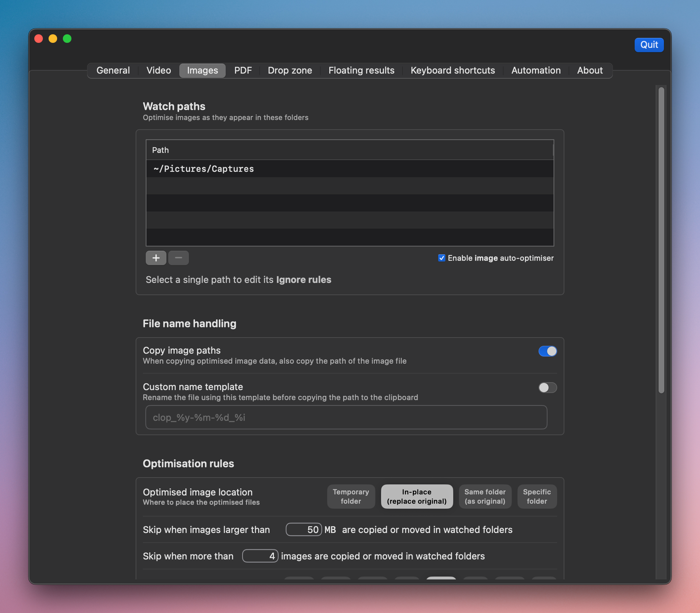Enable Custom name template switch

547,388
